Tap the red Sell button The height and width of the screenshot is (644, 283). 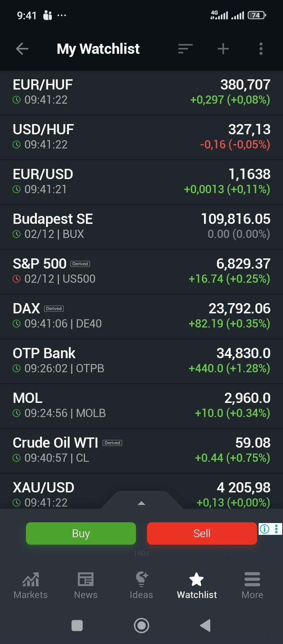tap(202, 533)
